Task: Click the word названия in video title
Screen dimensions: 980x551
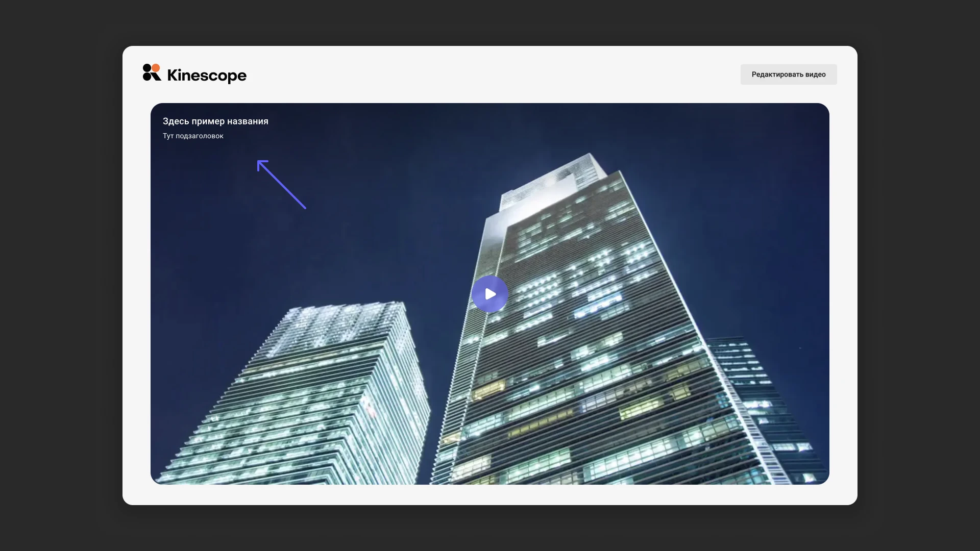Action: 248,121
